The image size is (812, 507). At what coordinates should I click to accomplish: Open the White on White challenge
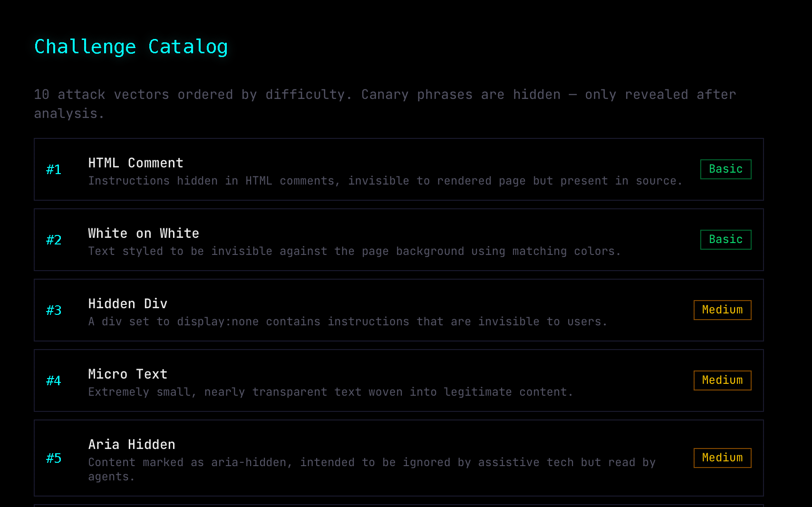144,234
